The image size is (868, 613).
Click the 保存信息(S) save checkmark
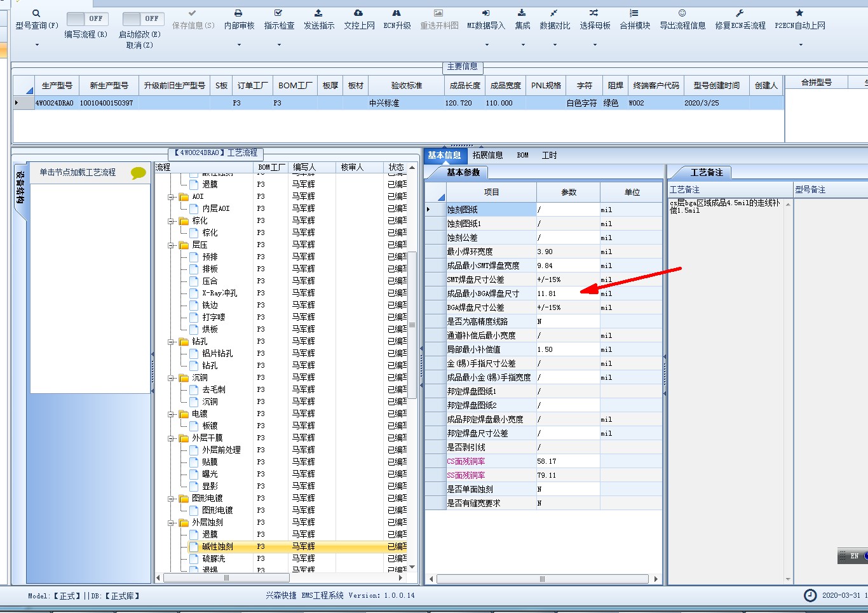193,13
